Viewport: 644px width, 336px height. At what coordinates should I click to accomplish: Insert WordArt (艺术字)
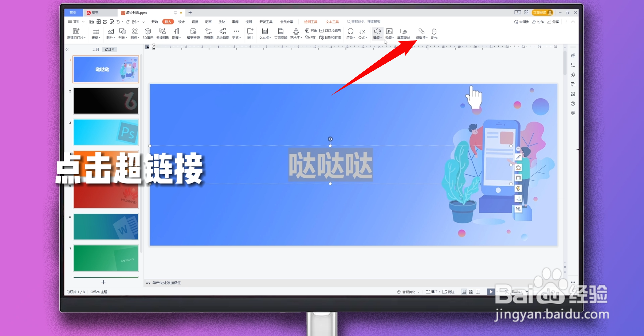click(296, 33)
